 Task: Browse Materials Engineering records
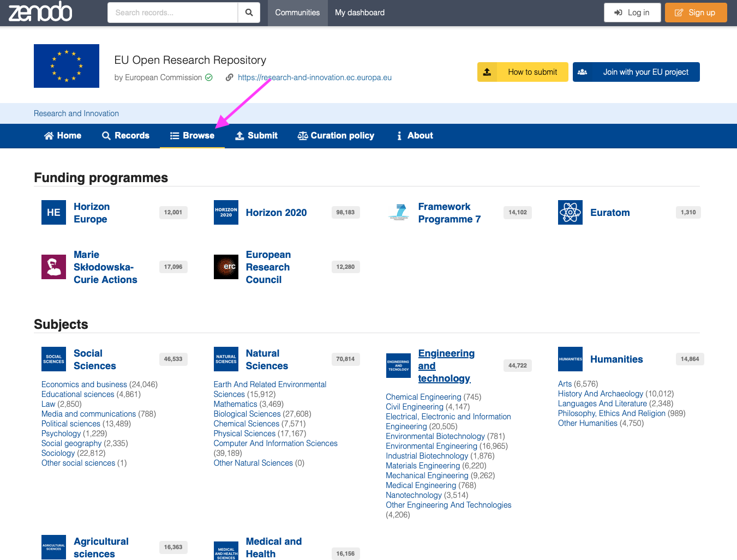(423, 466)
